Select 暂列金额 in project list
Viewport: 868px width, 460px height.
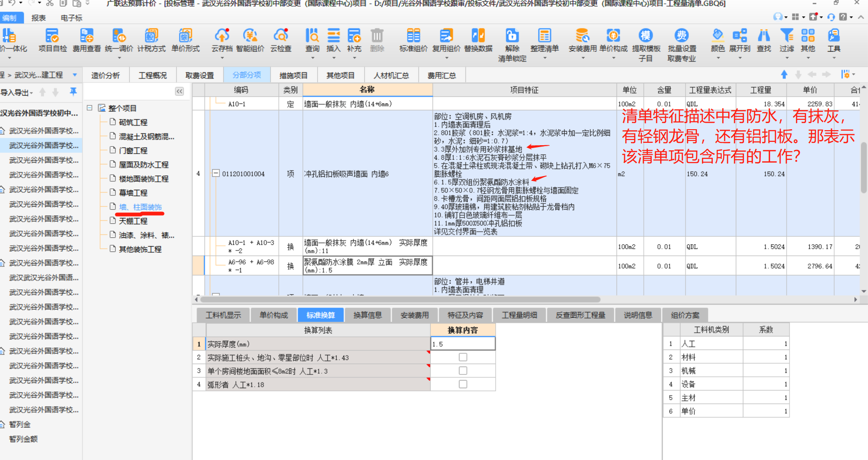pyautogui.click(x=24, y=439)
